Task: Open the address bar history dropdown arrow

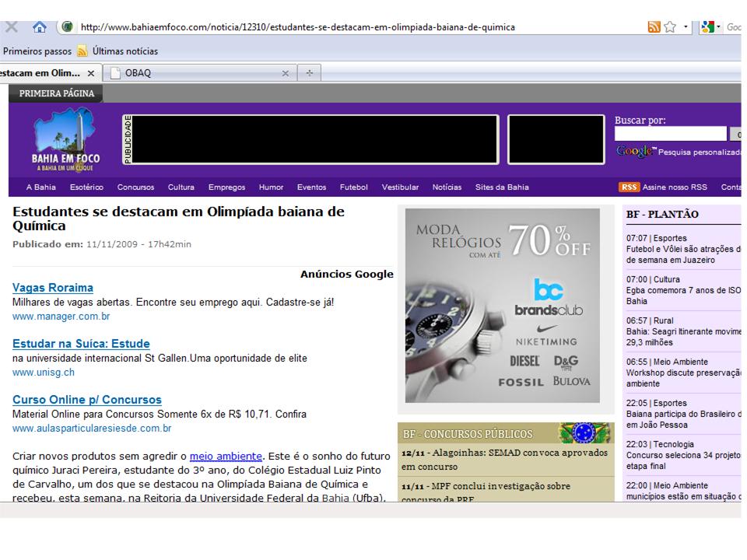Action: (x=686, y=27)
